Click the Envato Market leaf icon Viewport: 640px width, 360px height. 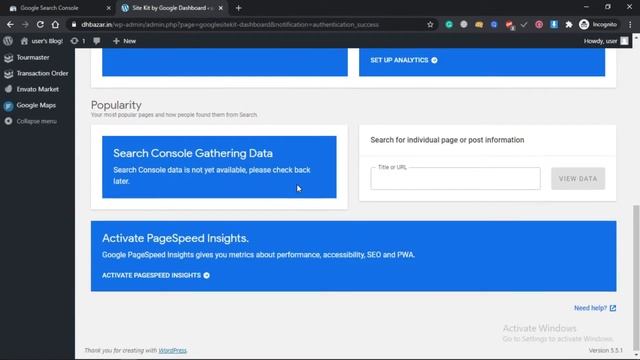9,89
